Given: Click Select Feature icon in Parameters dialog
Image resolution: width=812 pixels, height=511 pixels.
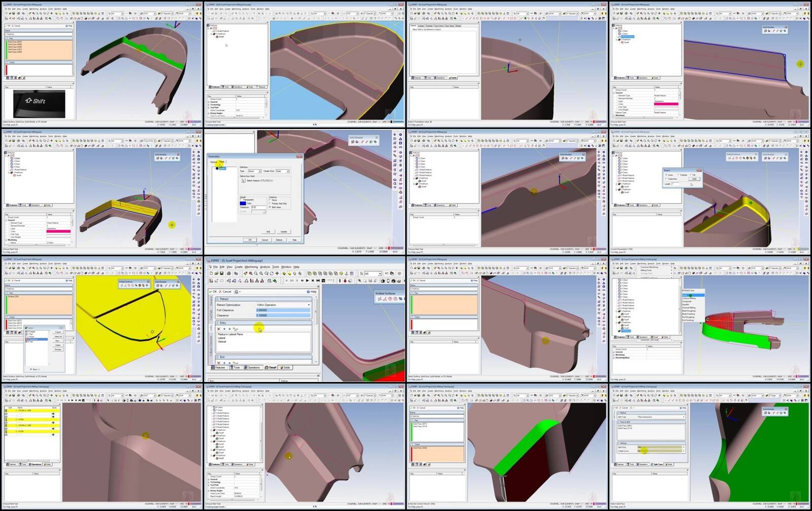Looking at the screenshot, I should (x=243, y=180).
